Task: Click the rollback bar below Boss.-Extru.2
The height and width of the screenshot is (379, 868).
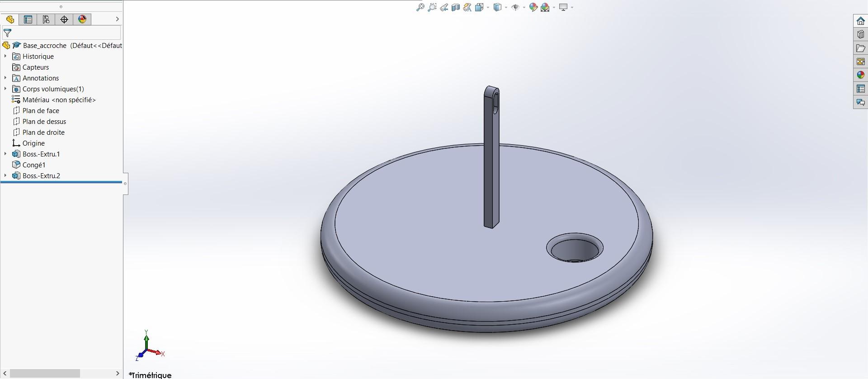Action: [61, 182]
